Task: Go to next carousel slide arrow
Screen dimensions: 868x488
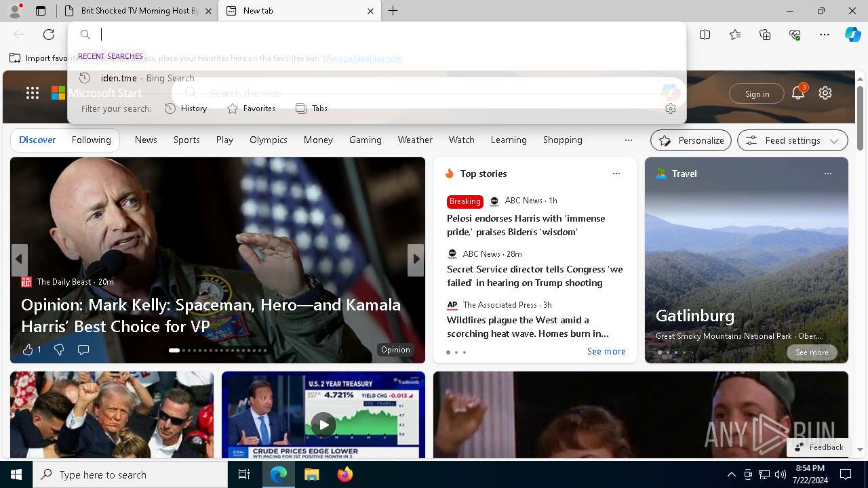Action: pos(416,260)
